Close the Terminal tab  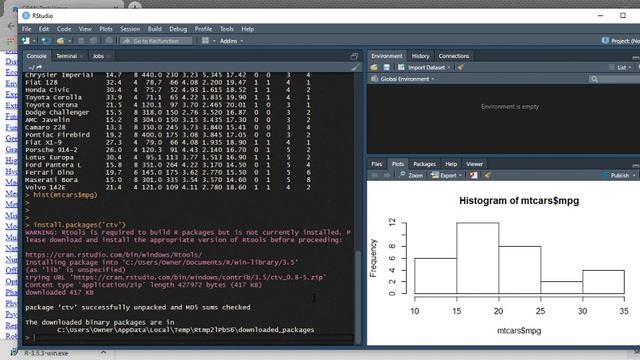pyautogui.click(x=82, y=56)
